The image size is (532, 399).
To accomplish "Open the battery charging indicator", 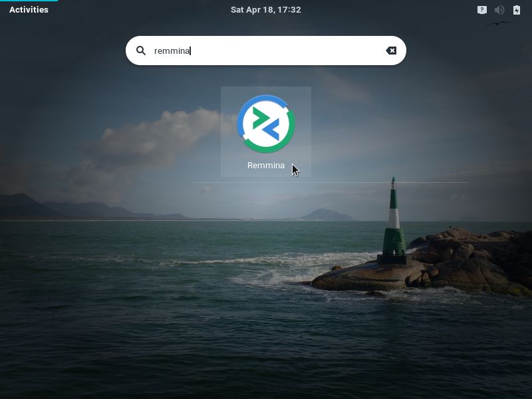I will coord(517,10).
